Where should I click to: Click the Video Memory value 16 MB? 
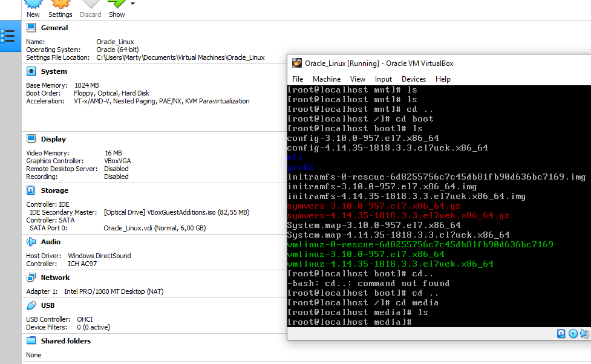113,154
